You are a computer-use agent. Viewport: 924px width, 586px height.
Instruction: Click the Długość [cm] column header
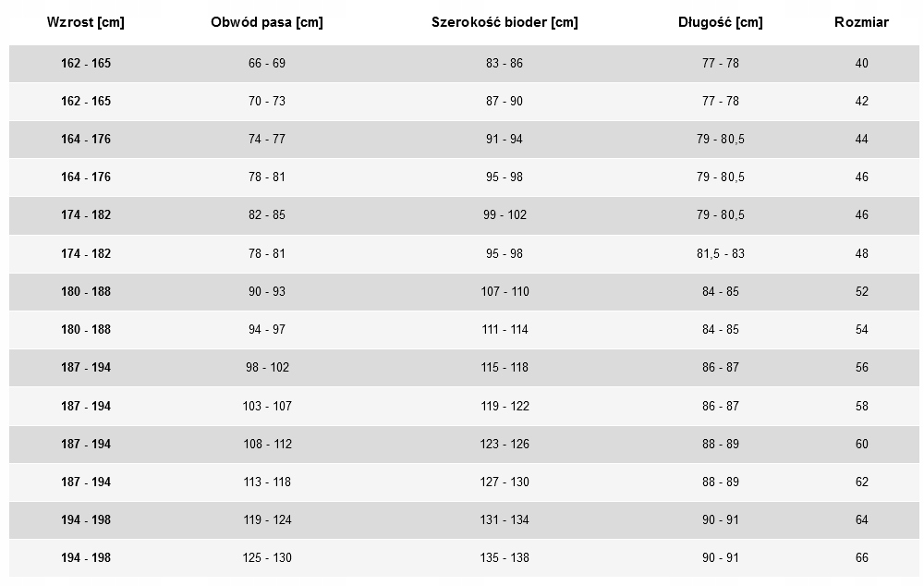[720, 22]
